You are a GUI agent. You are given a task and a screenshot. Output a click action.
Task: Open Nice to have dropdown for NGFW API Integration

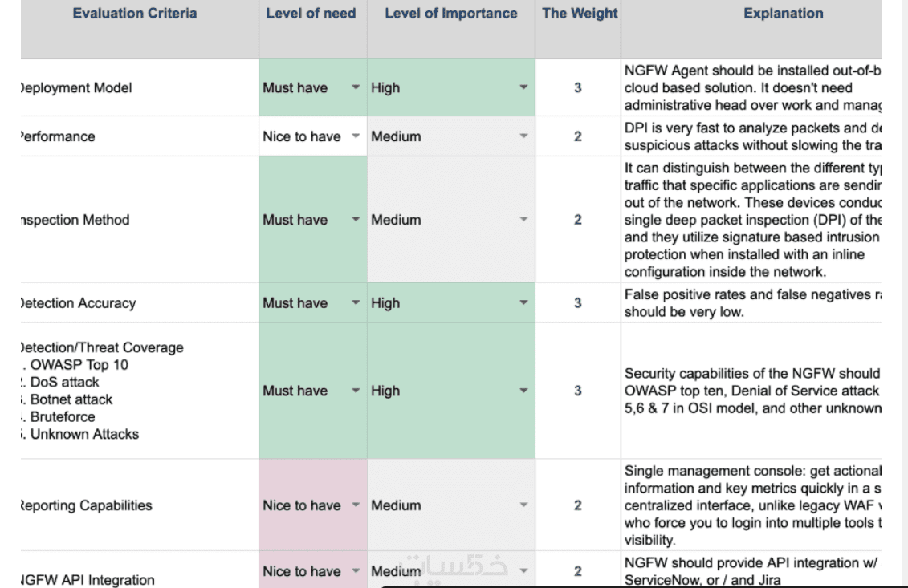point(356,571)
